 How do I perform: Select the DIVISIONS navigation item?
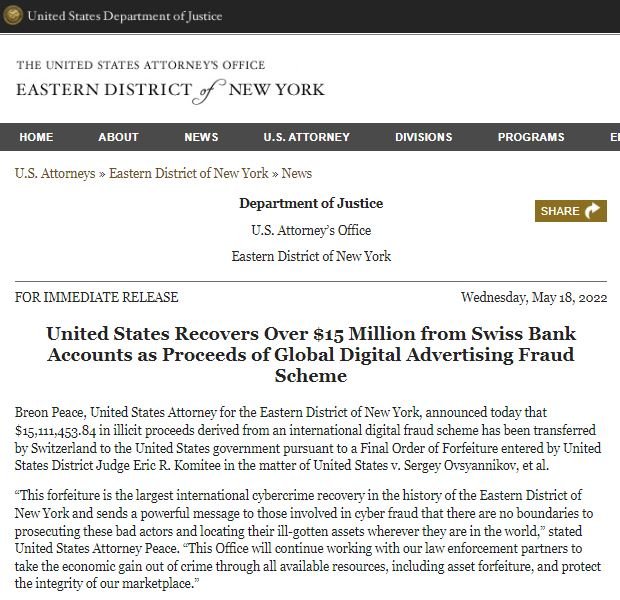point(423,137)
